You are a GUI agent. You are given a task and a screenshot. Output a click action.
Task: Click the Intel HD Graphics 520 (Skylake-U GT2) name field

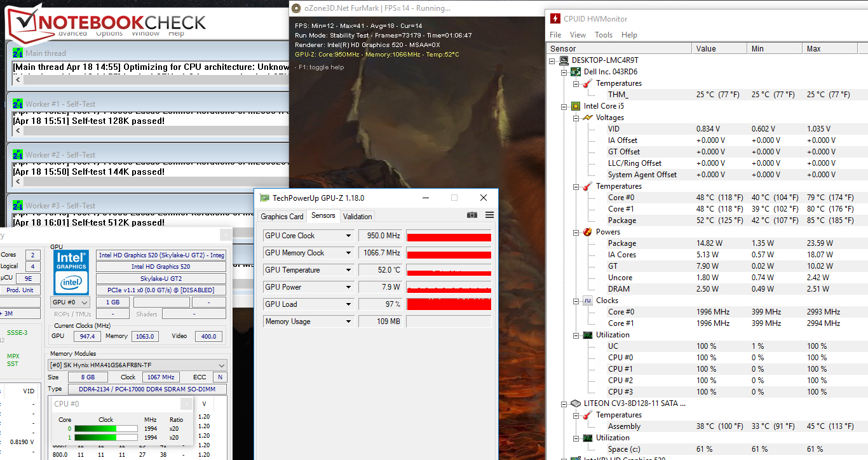click(x=161, y=255)
